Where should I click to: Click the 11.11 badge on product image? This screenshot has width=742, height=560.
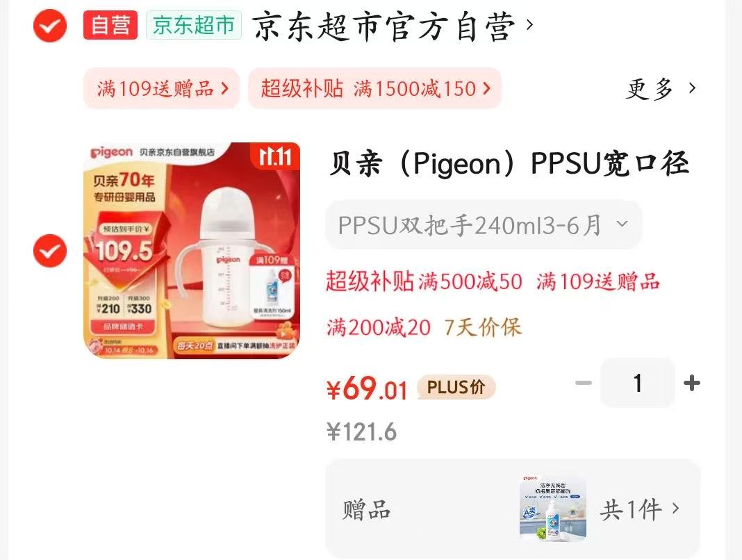[275, 156]
